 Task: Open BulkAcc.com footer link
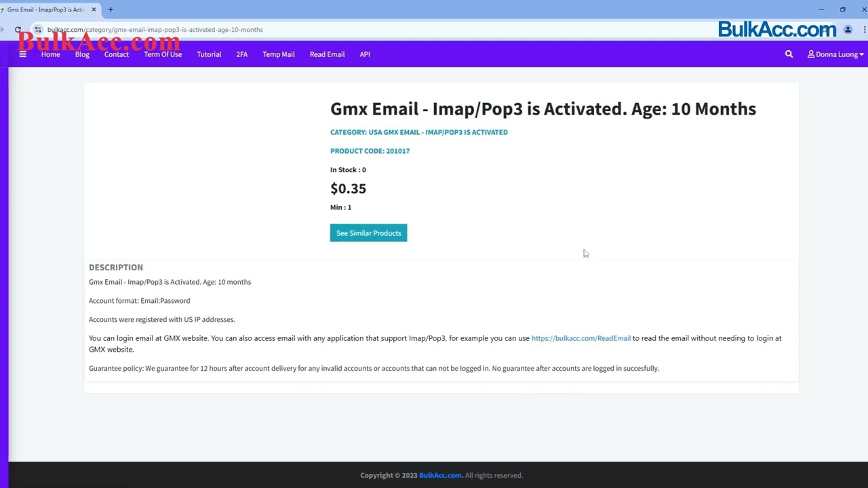(x=440, y=475)
